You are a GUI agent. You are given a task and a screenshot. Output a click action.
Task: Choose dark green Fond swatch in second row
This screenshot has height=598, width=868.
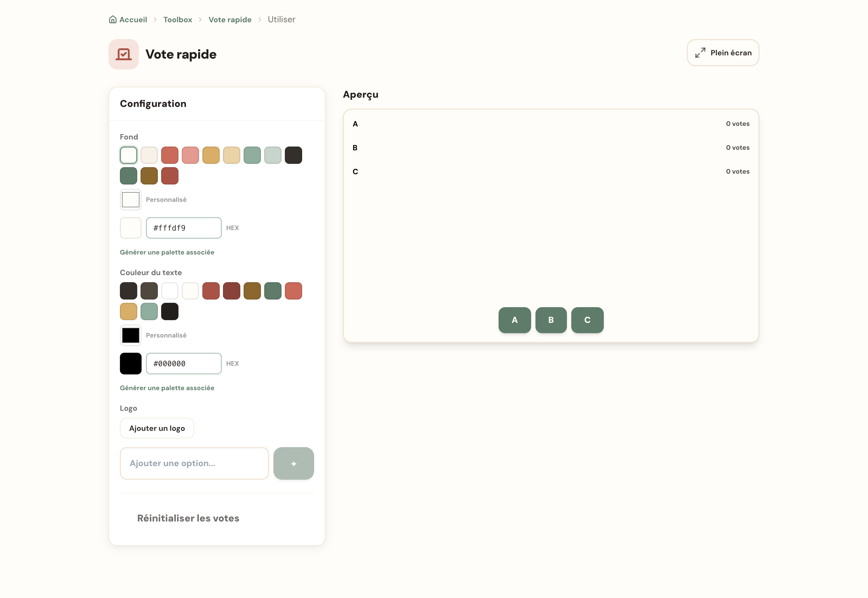129,176
